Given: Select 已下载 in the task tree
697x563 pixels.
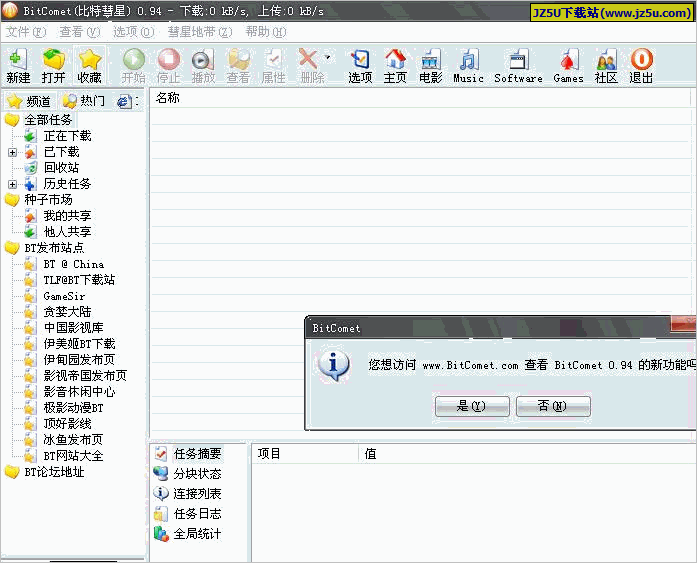Looking at the screenshot, I should (x=62, y=152).
